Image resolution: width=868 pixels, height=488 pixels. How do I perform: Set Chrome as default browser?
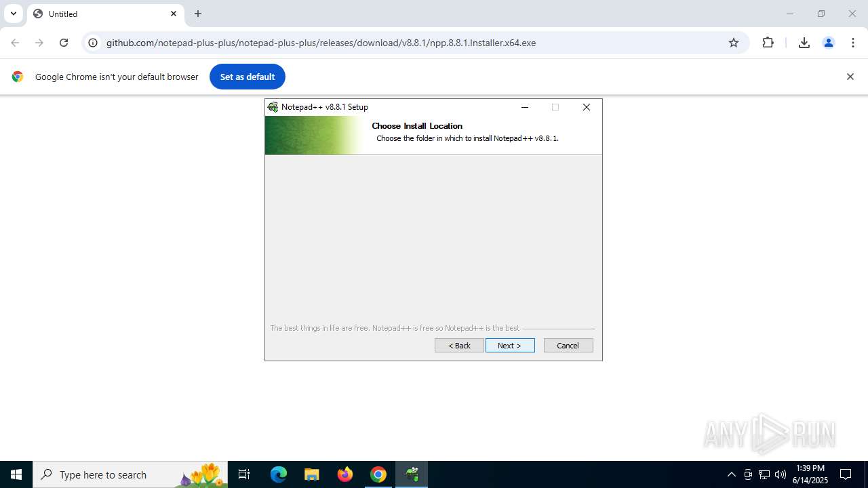(247, 77)
